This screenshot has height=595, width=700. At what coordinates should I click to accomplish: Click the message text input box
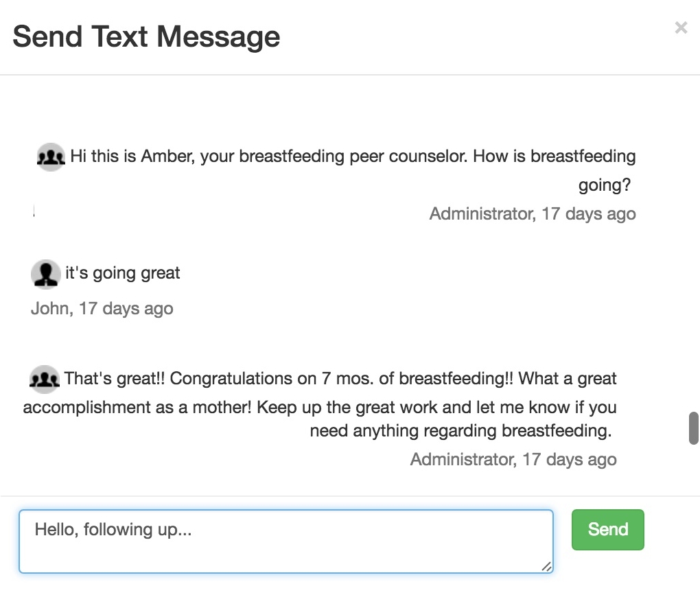tap(286, 541)
